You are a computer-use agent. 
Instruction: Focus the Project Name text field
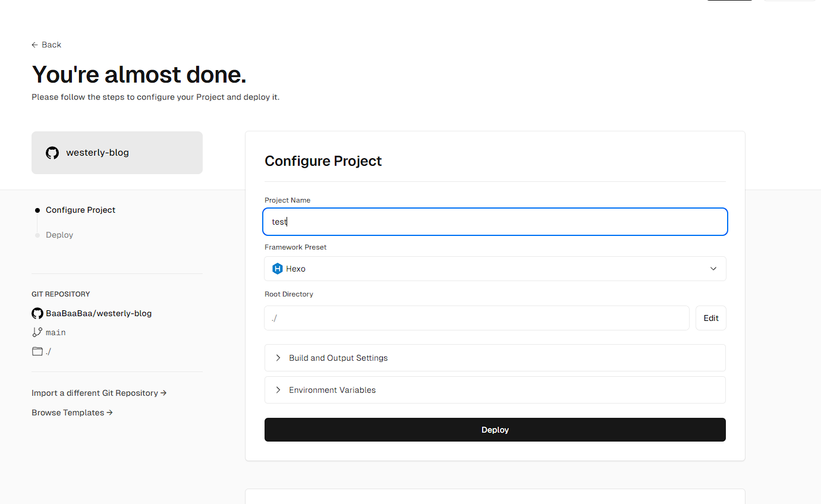(x=495, y=222)
